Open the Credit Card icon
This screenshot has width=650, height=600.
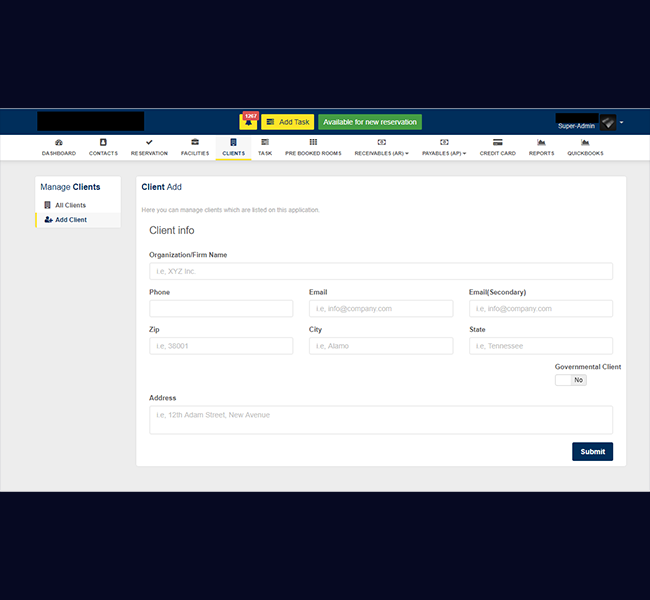point(497,143)
